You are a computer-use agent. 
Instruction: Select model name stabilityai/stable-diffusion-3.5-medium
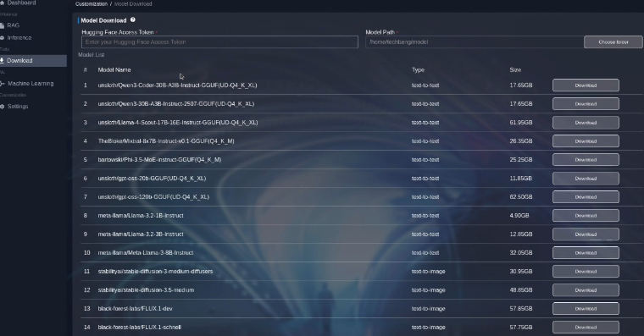click(146, 290)
